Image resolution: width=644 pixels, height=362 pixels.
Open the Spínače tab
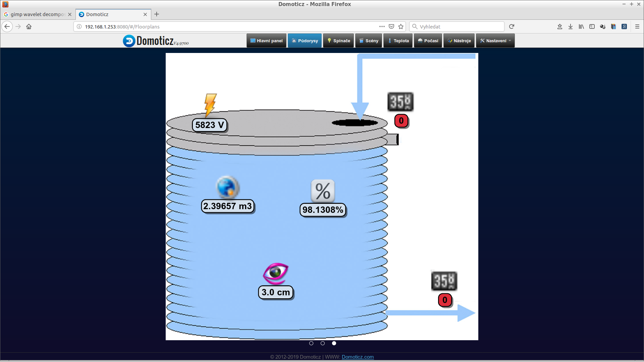click(338, 41)
